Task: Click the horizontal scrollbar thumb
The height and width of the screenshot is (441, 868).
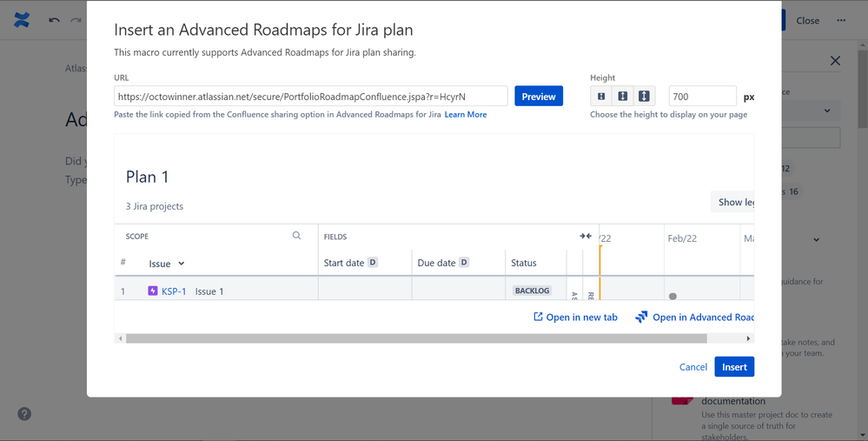Action: tap(416, 338)
